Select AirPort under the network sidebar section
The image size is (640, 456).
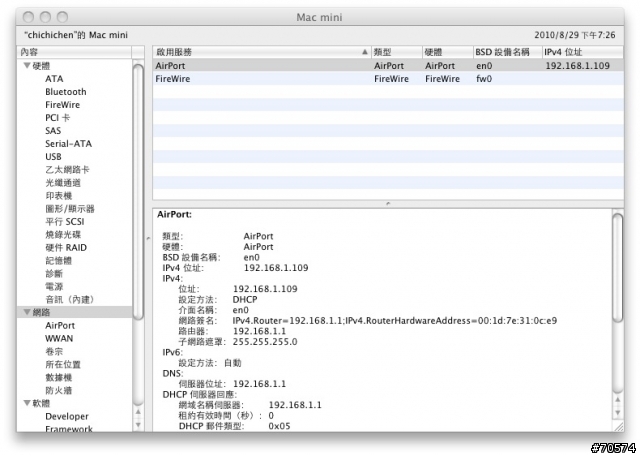60,326
